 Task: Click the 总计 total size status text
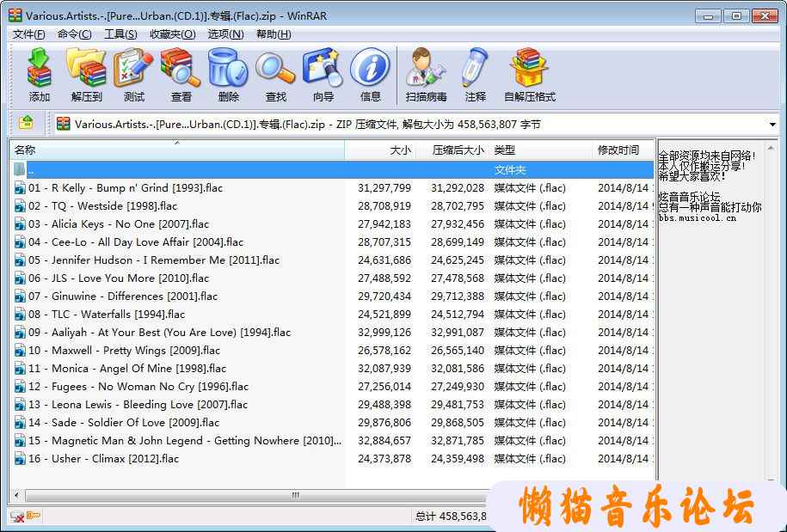(451, 516)
